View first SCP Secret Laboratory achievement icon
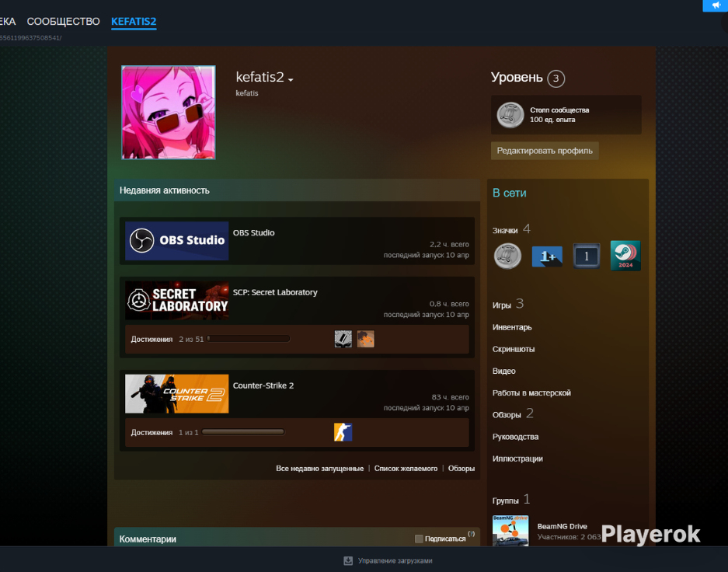The image size is (728, 572). (343, 339)
